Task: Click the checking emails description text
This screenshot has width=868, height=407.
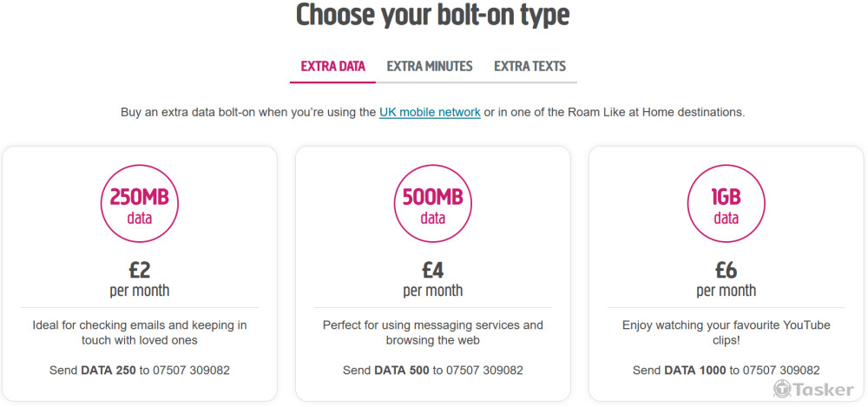Action: pyautogui.click(x=140, y=332)
